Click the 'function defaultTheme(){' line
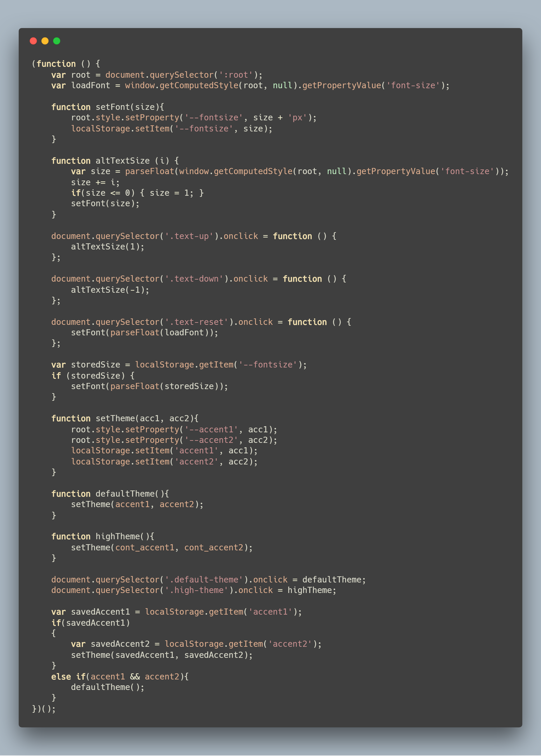Viewport: 541px width, 756px height. click(x=110, y=494)
